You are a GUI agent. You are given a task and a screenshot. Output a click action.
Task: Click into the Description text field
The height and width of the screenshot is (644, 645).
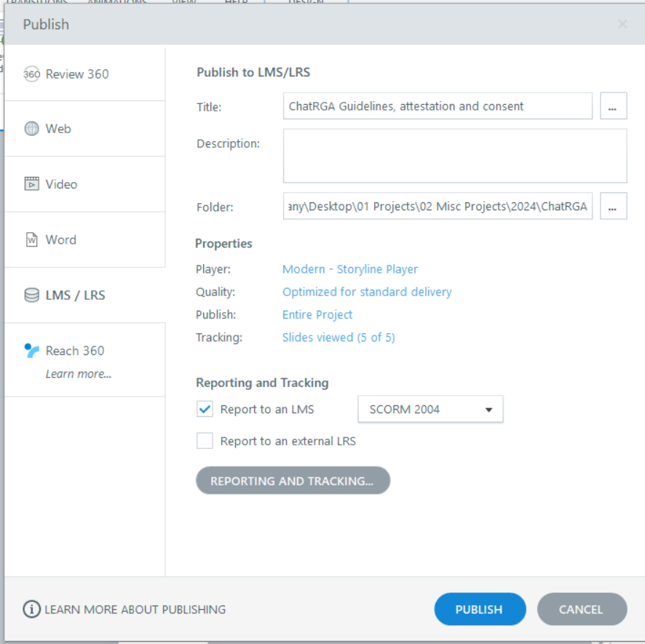[455, 156]
